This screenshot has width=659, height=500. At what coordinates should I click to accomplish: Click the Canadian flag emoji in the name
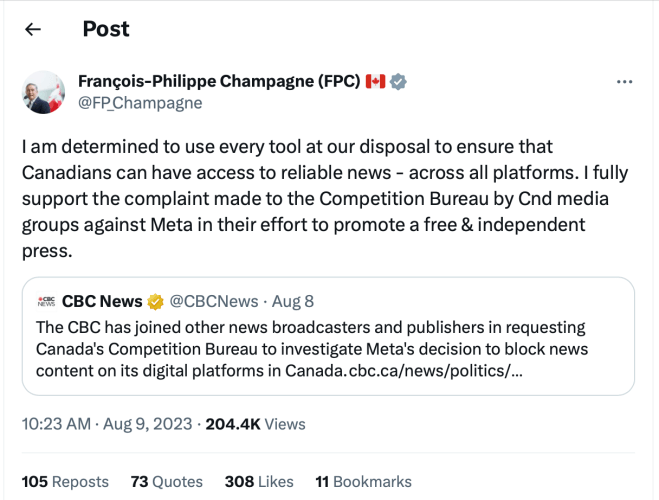point(375,81)
